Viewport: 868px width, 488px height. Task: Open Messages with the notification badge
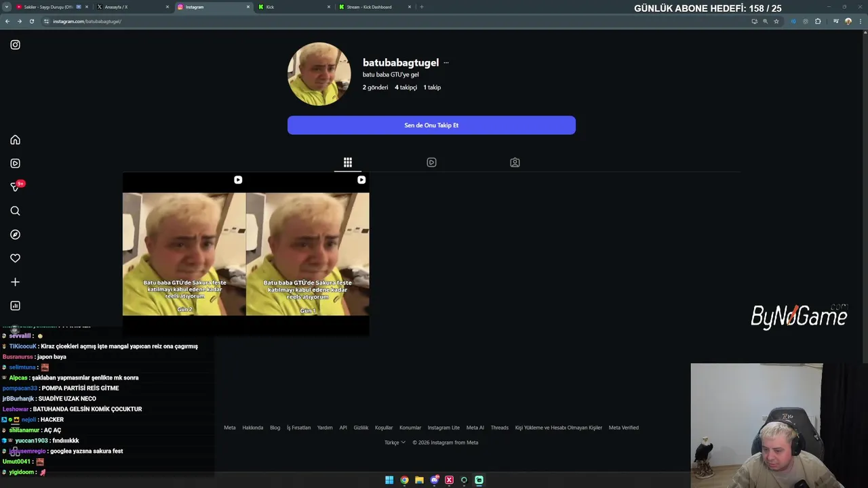[16, 186]
